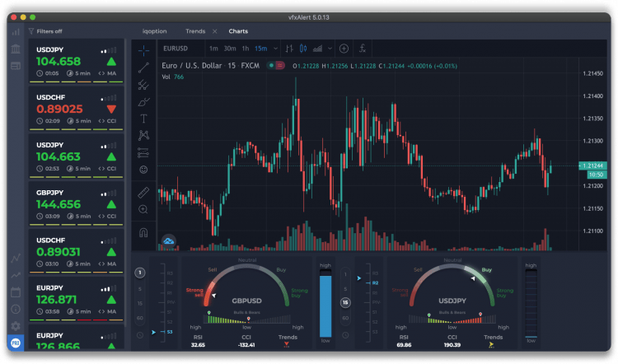
Task: Open the Trends tab
Action: click(195, 31)
